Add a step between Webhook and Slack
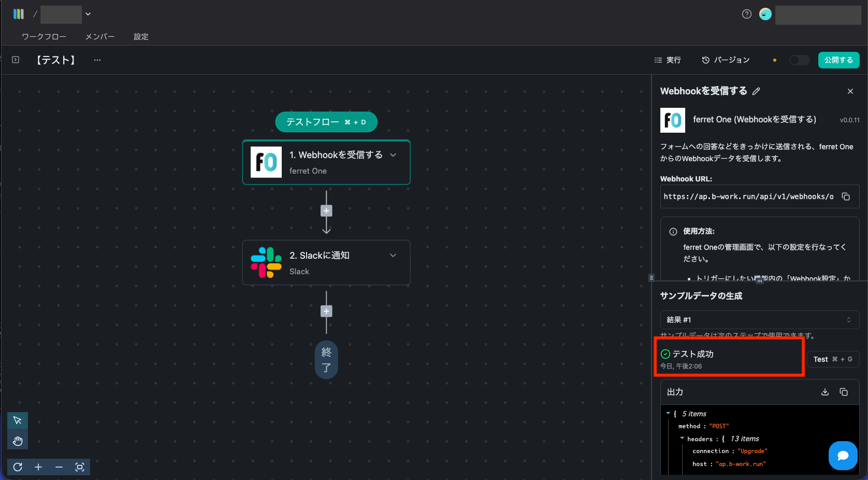 (x=326, y=210)
